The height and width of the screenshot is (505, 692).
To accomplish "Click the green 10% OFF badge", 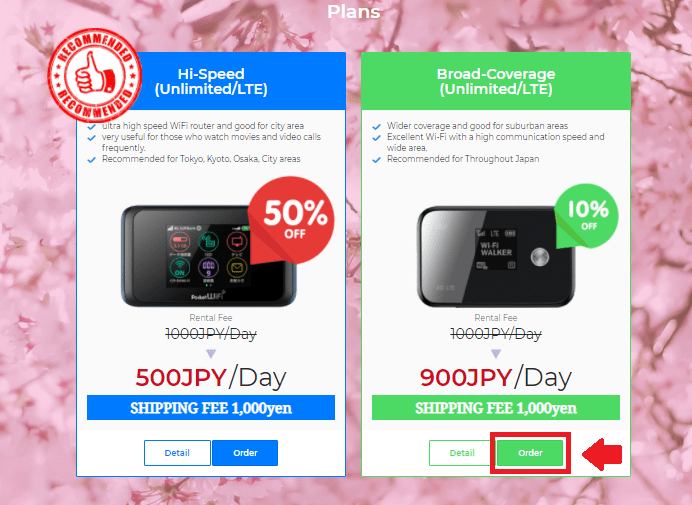I will pos(587,216).
